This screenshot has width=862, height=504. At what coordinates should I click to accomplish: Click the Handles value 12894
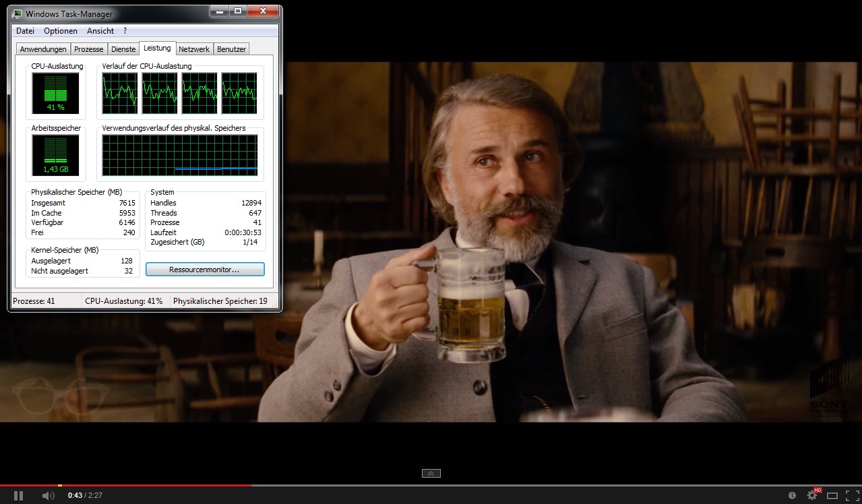(251, 203)
